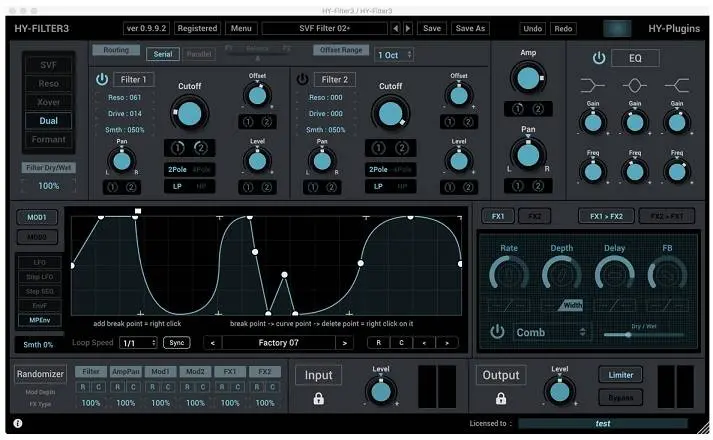Click the Amp knob
713x440 pixels.
point(528,78)
